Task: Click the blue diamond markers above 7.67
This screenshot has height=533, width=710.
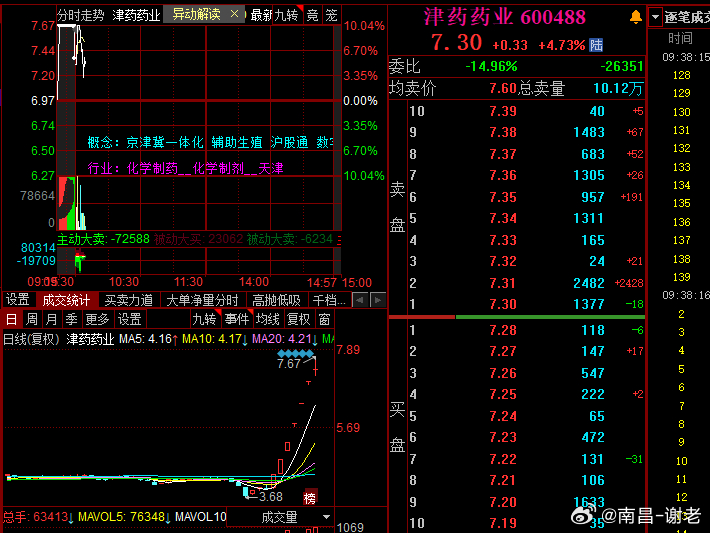Action: [x=296, y=353]
